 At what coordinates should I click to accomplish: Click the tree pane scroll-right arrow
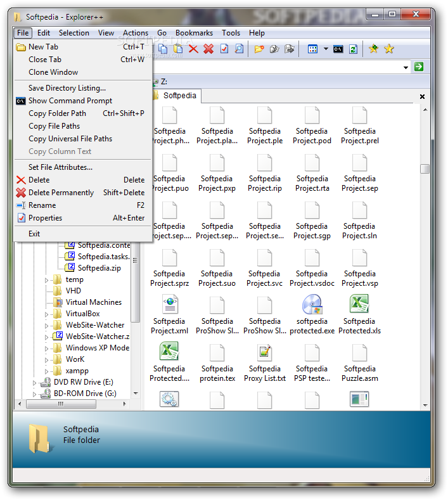[x=125, y=404]
